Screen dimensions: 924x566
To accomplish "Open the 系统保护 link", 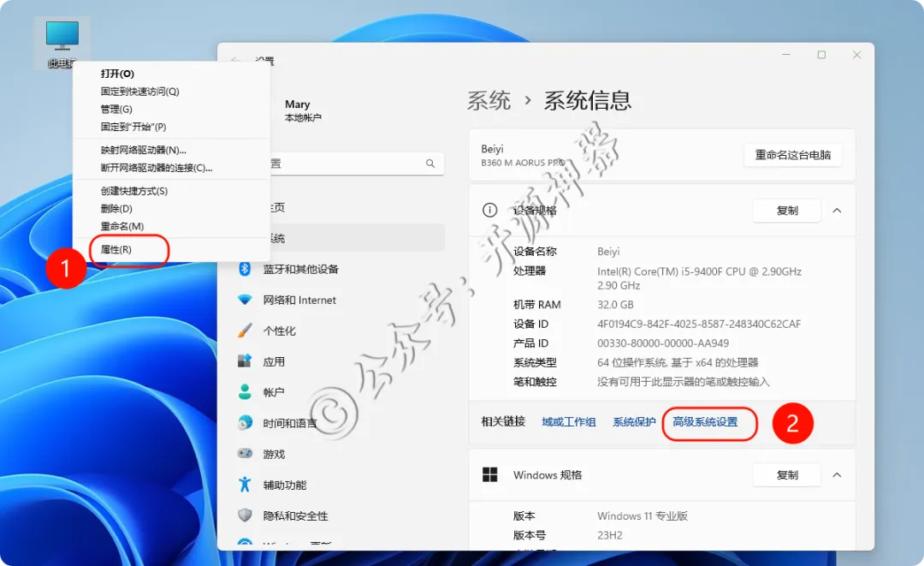I will [634, 422].
